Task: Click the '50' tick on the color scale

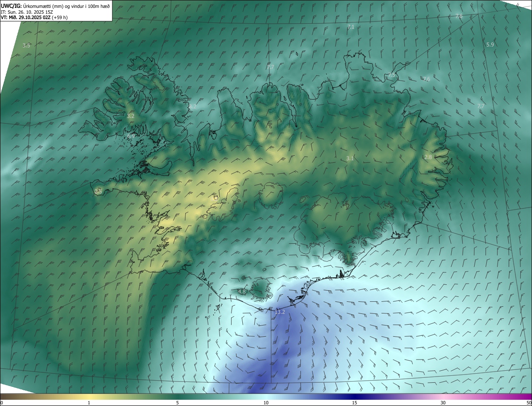Action: 529,403
